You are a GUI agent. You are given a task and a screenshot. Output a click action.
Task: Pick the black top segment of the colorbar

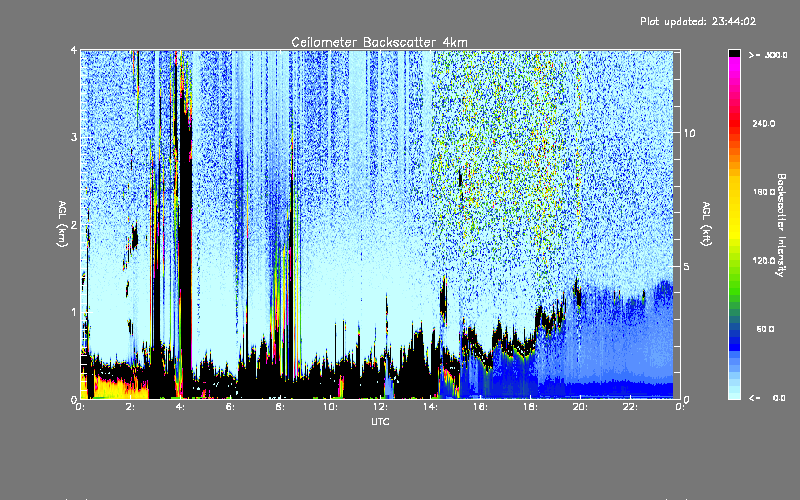(734, 53)
